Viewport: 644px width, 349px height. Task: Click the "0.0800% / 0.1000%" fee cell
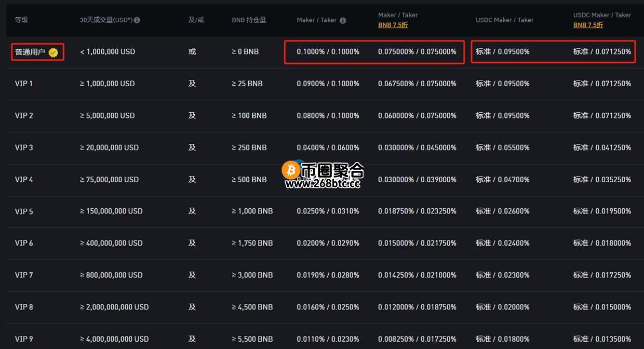[328, 115]
